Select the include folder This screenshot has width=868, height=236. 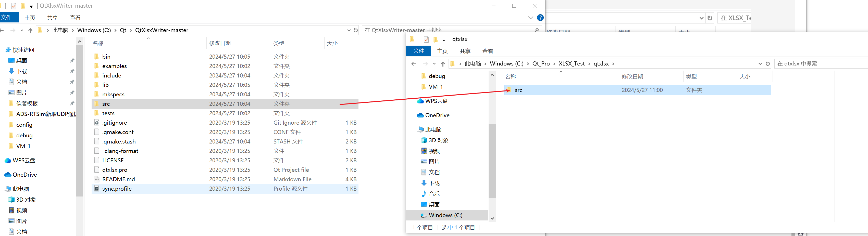(111, 75)
